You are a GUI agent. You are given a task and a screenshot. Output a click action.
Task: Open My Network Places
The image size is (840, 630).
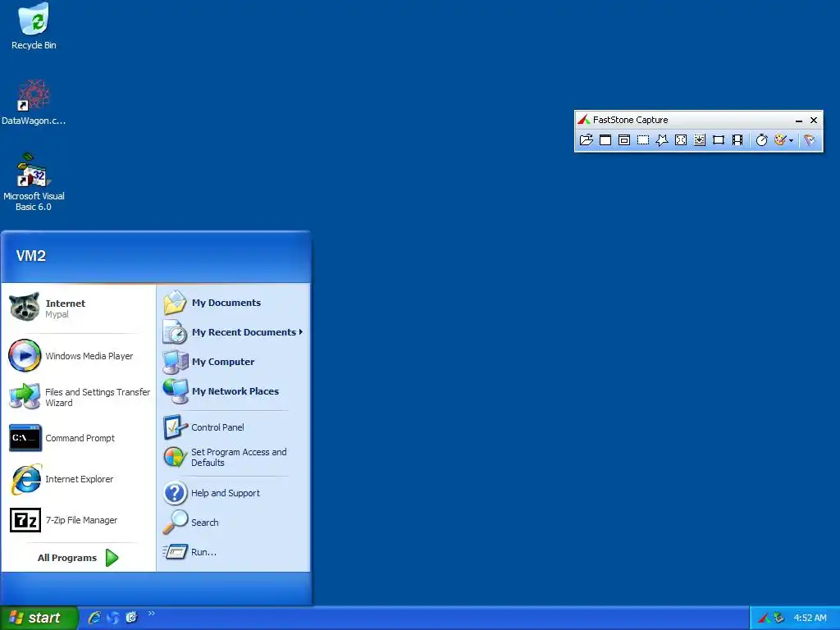[x=234, y=391]
